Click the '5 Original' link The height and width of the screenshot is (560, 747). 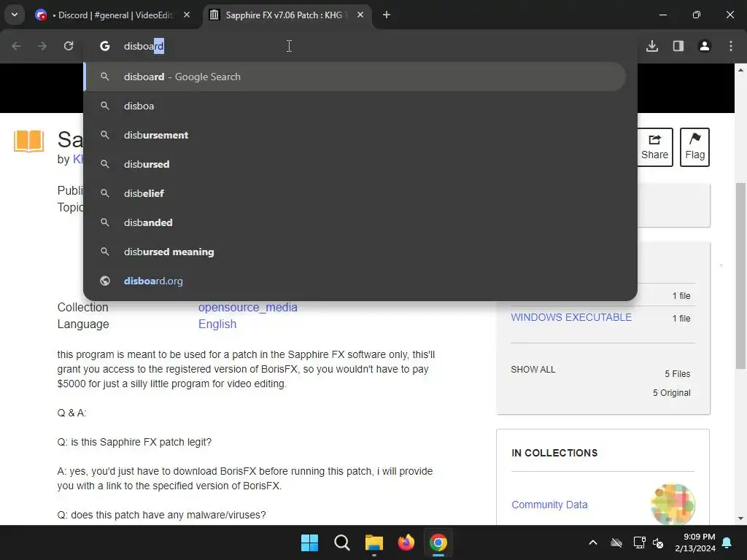coord(671,393)
